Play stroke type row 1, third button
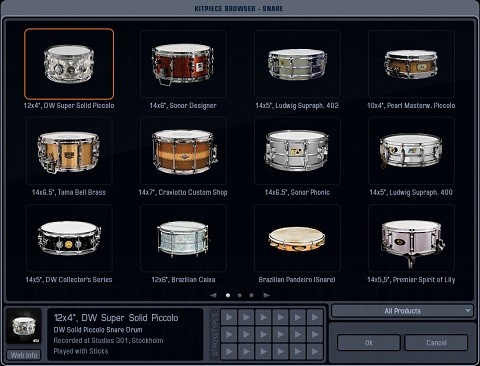This screenshot has height=366, width=480. [263, 317]
